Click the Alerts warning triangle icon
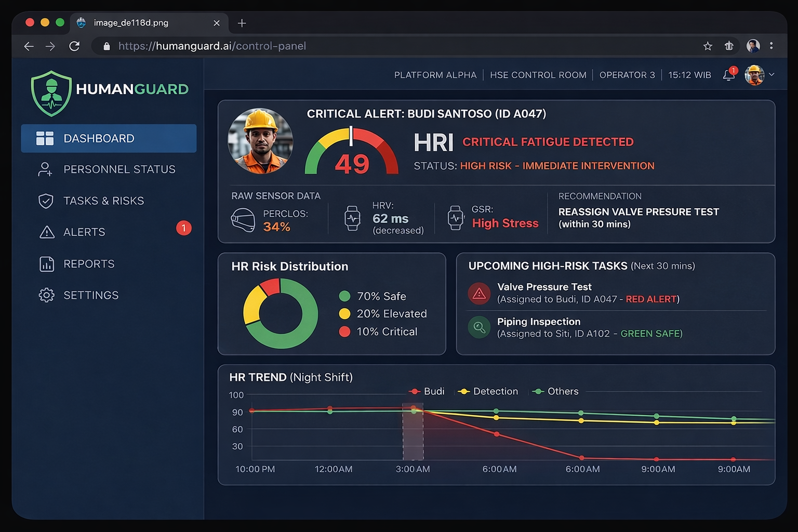The height and width of the screenshot is (532, 798). [x=46, y=232]
